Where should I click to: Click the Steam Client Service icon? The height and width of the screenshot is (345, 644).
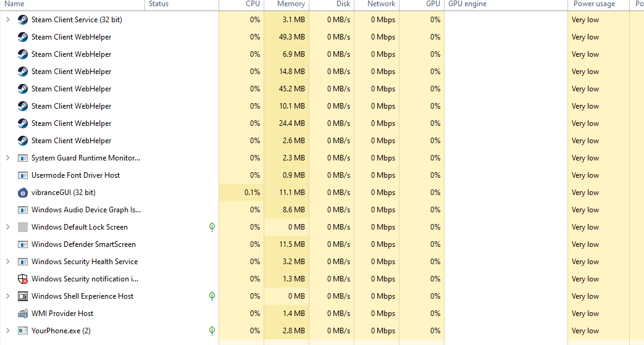(x=23, y=20)
